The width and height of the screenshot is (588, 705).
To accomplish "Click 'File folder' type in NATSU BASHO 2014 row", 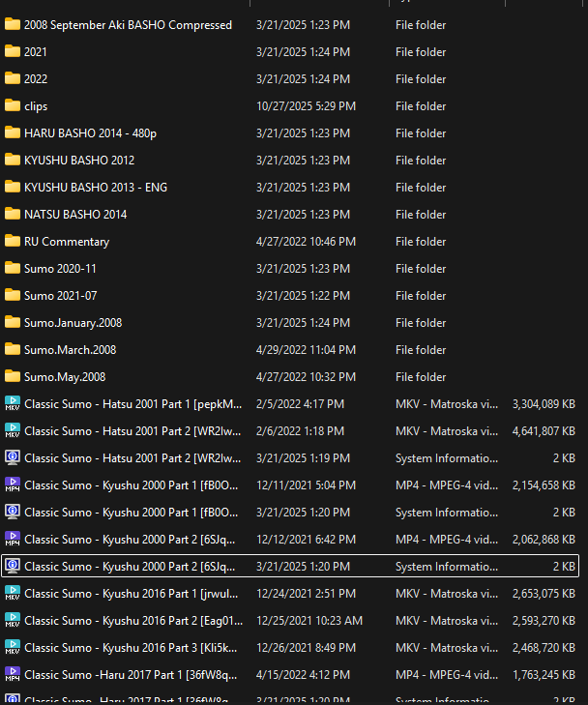I will pos(421,215).
